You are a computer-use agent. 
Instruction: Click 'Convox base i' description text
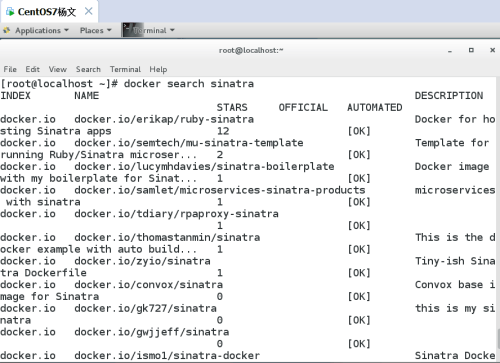(455, 285)
